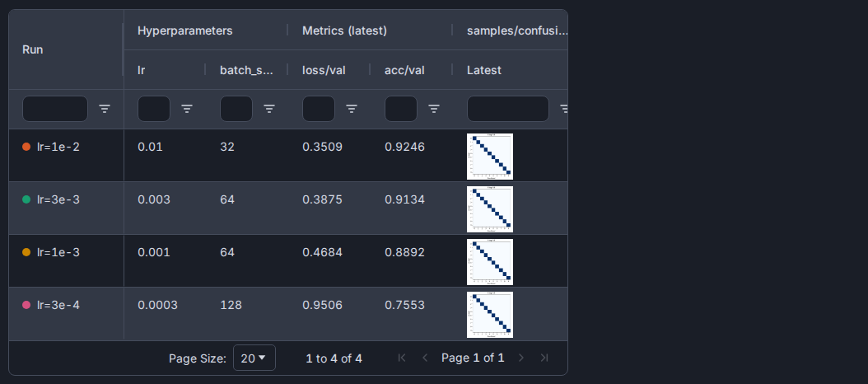The width and height of the screenshot is (868, 384).
Task: Go to previous page of table
Action: [x=425, y=358]
